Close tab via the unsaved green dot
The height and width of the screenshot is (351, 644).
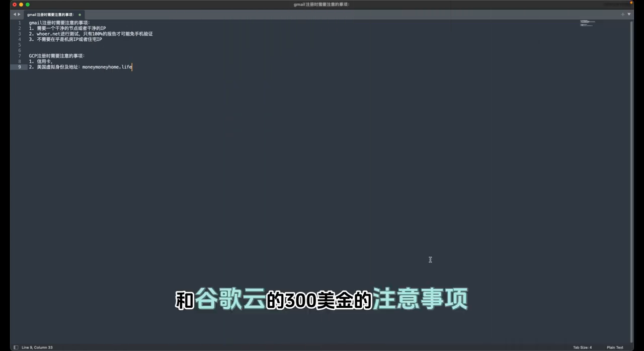pyautogui.click(x=79, y=15)
